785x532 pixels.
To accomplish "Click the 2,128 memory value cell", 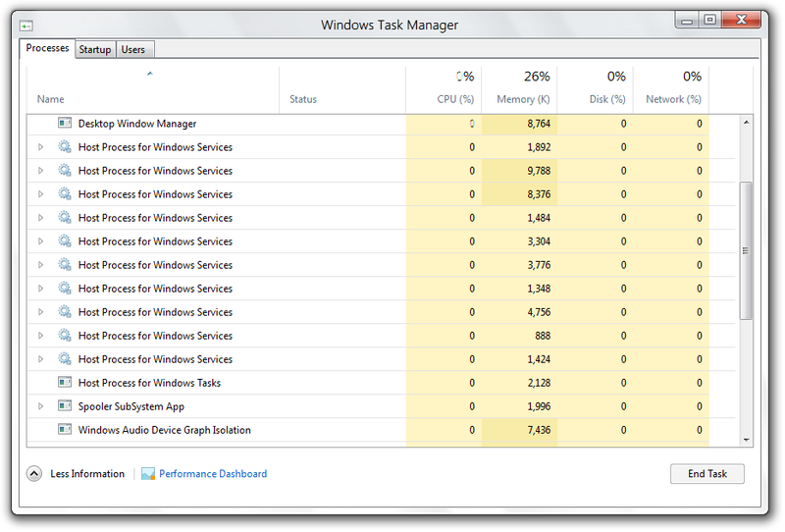I will [x=519, y=382].
